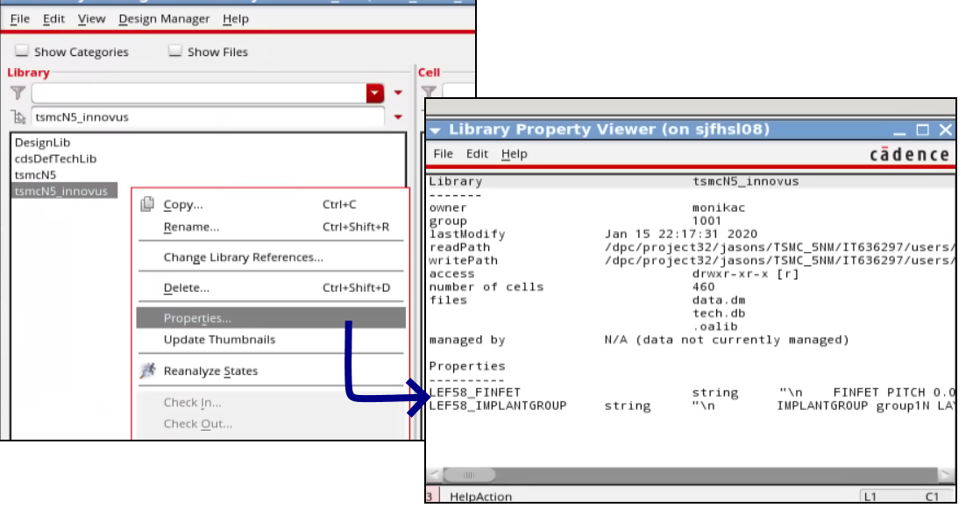Click the Reanalyze States icon
The image size is (980, 522).
pos(147,370)
